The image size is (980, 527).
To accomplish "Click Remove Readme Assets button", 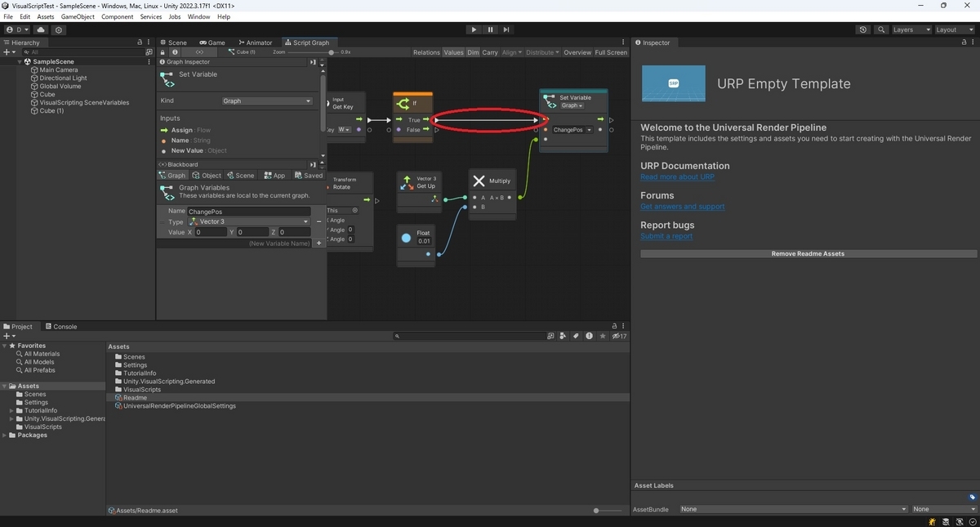I will [x=808, y=254].
